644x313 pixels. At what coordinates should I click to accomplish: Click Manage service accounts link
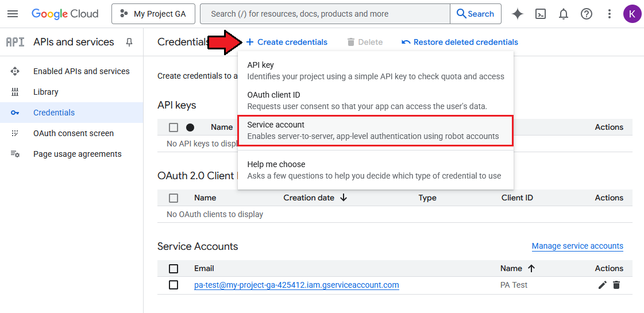(x=577, y=246)
